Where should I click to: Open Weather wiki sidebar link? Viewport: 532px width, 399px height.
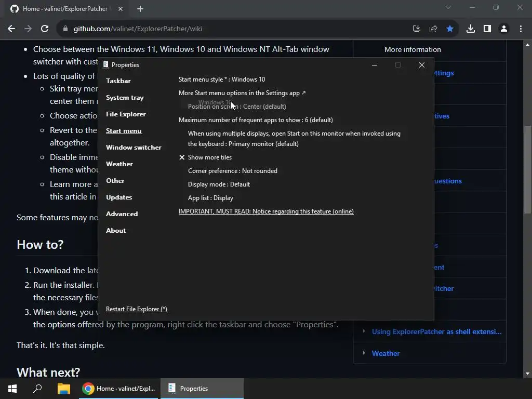pyautogui.click(x=386, y=353)
